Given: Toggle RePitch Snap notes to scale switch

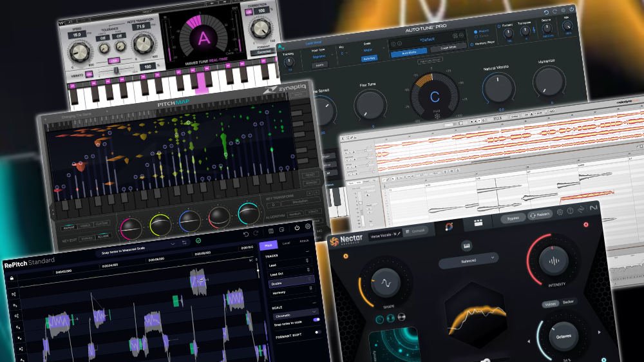Looking at the screenshot, I should tap(316, 319).
